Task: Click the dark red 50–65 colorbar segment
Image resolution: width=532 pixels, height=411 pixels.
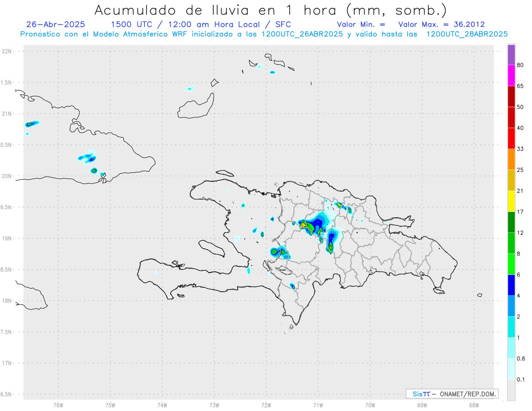Action: pos(511,97)
